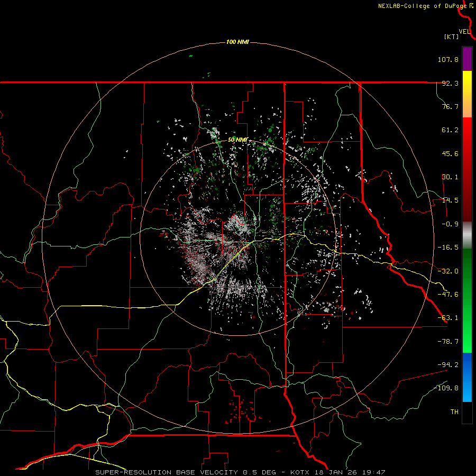Click the 61.2 velocity scale label
Screen dimensions: 476x476
point(450,130)
